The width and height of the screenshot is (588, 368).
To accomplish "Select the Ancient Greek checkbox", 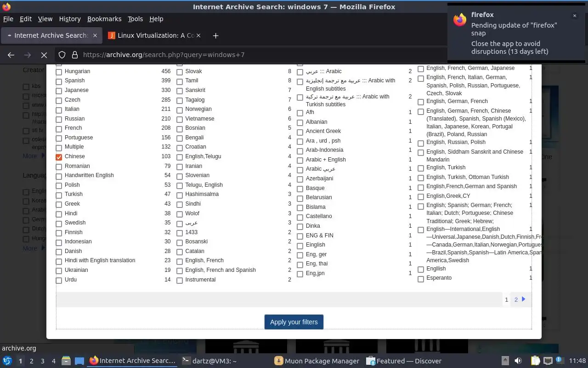I will (300, 132).
